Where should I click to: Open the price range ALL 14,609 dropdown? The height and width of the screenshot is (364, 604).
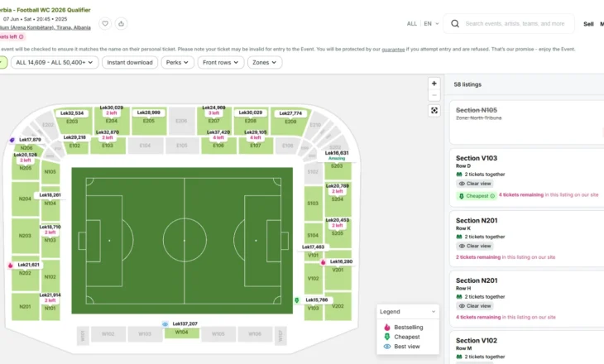click(55, 62)
